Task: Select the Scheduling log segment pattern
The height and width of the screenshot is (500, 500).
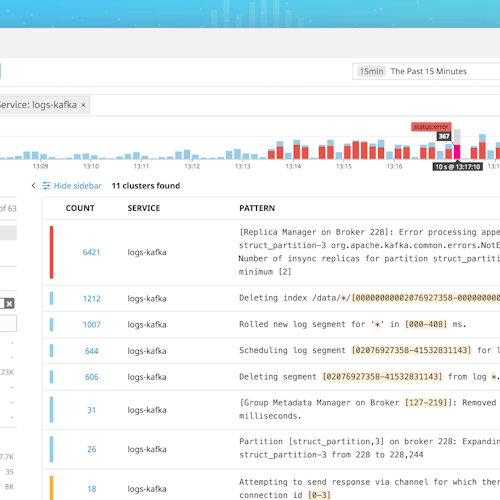Action: click(x=369, y=350)
